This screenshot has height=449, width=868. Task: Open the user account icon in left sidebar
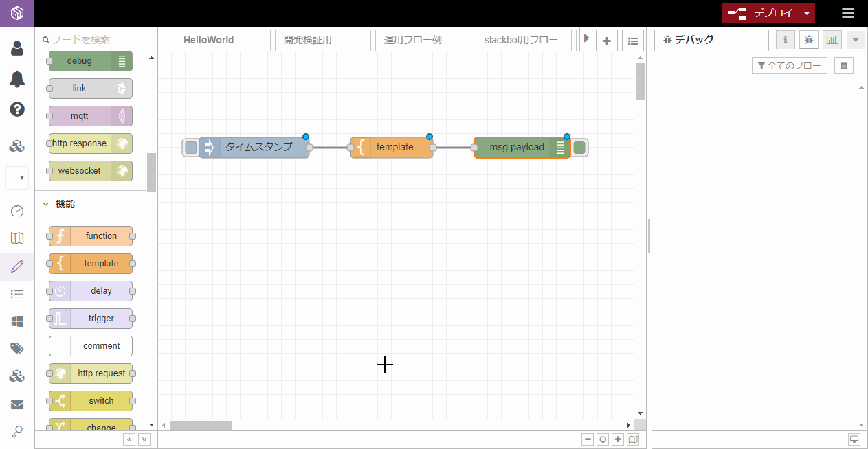[17, 48]
